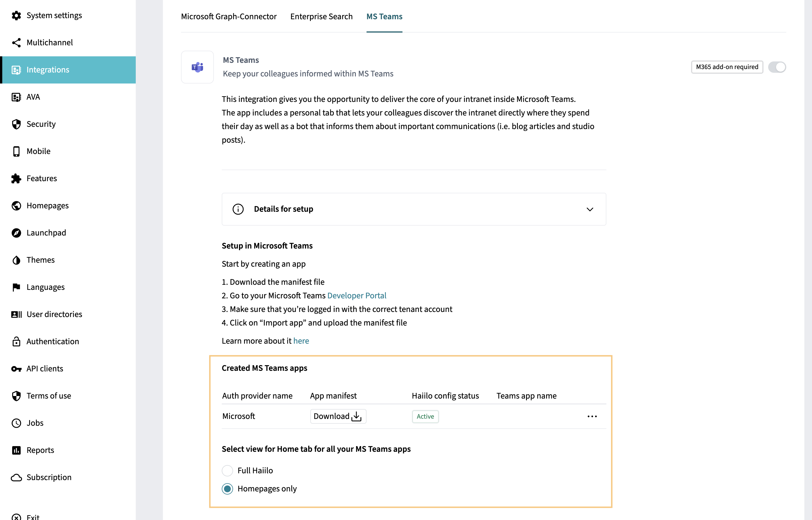Click step '1. Download the manifest file'
This screenshot has height=520, width=812.
coord(273,282)
